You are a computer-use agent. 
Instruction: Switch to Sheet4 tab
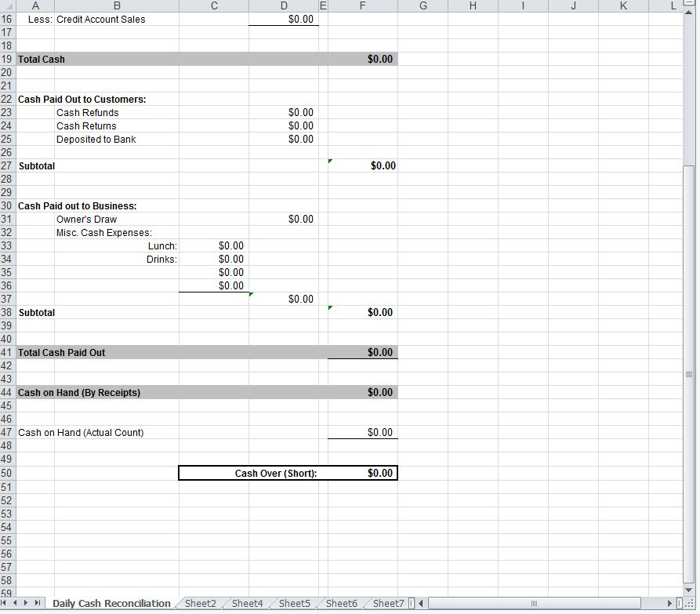point(248,603)
